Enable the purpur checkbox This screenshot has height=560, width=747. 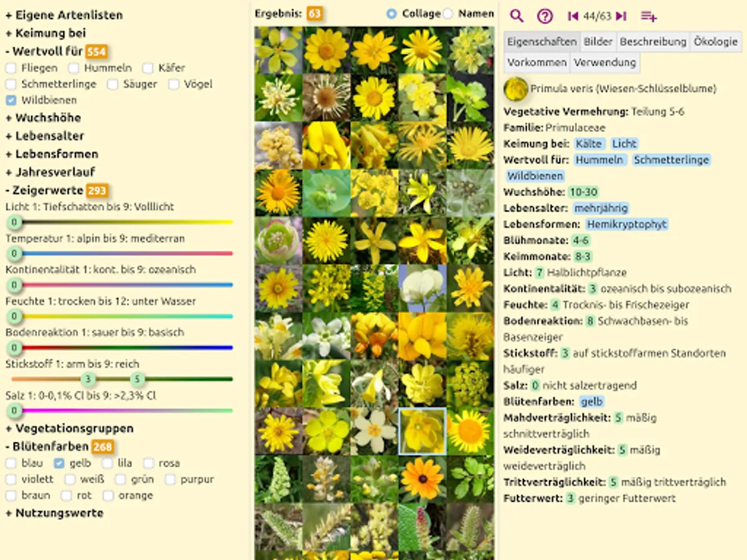[x=170, y=479]
